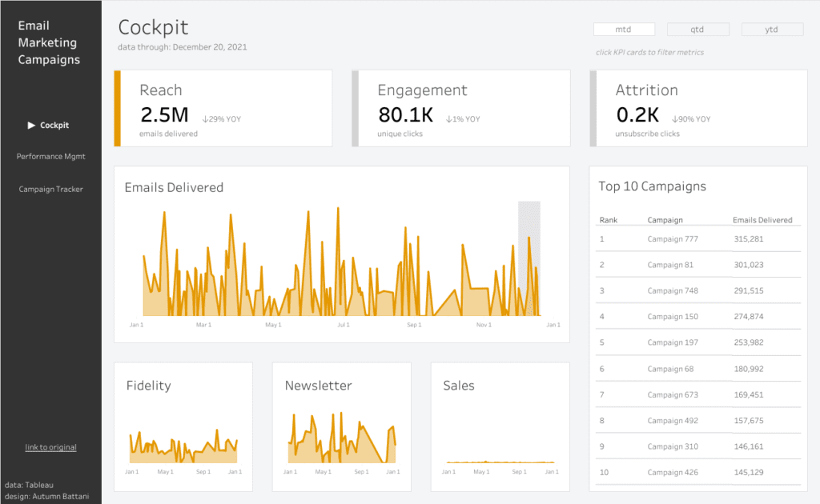The width and height of the screenshot is (820, 504).
Task: Open the Performance Mgmt page
Action: point(50,156)
